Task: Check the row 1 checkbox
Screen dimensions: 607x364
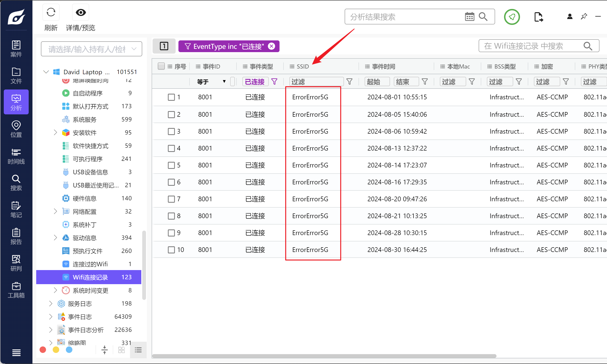Action: coord(171,97)
